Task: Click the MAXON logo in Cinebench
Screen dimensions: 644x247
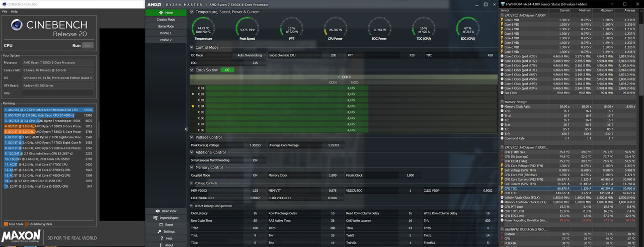Action: [x=21, y=237]
